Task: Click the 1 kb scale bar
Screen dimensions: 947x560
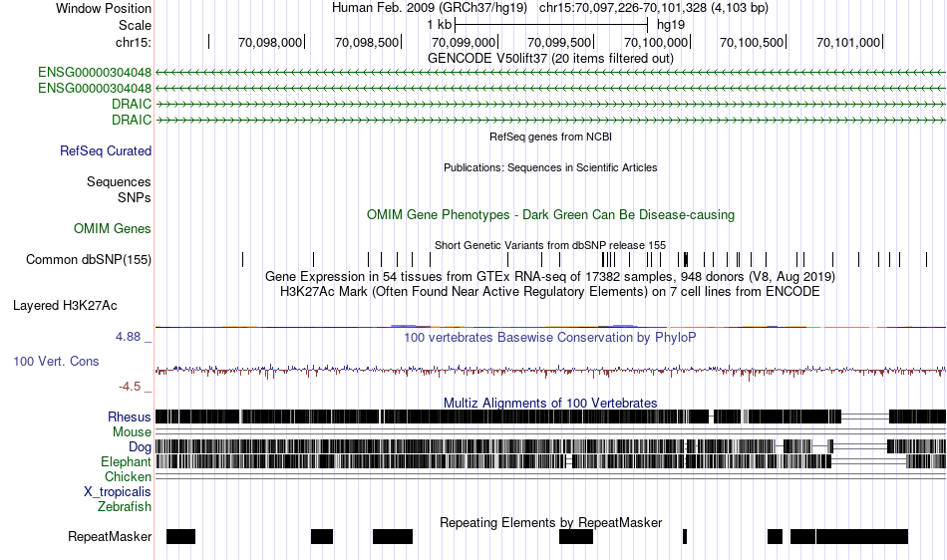Action: coord(551,25)
